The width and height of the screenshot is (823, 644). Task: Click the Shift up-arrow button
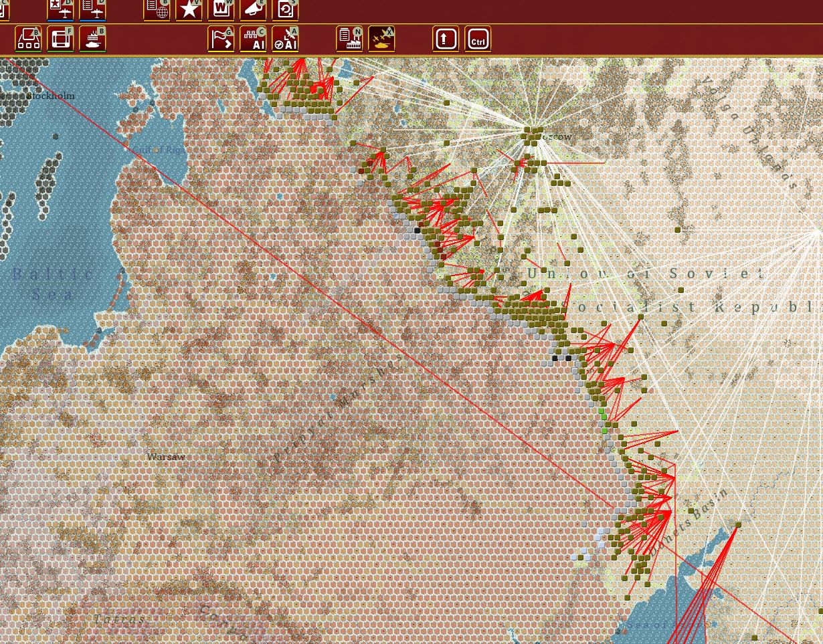446,39
